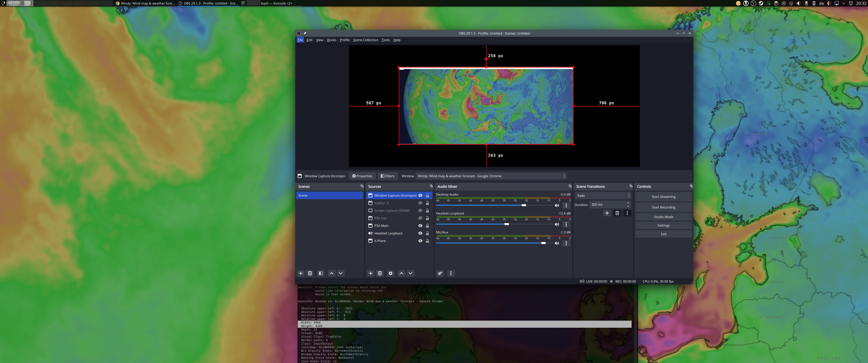
Task: Add a new source with plus icon
Action: coord(370,273)
